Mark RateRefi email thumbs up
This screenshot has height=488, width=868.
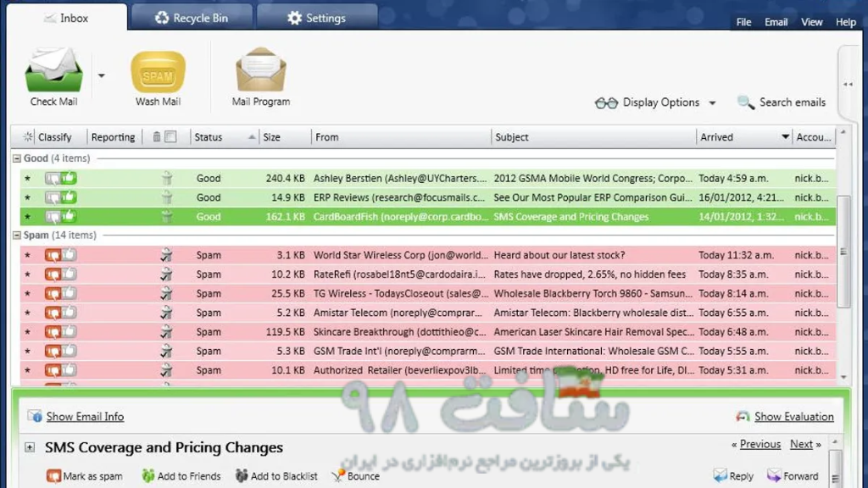point(70,274)
